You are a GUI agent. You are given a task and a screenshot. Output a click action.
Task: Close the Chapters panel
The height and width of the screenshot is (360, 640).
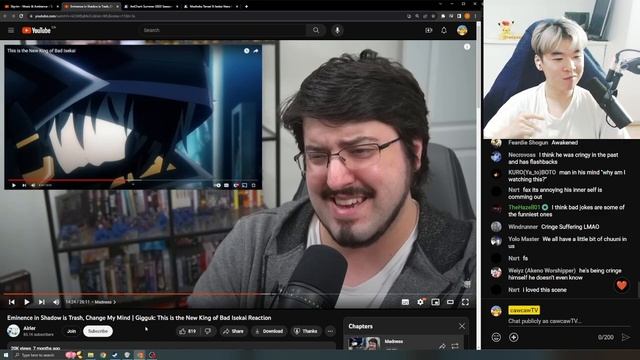click(462, 326)
